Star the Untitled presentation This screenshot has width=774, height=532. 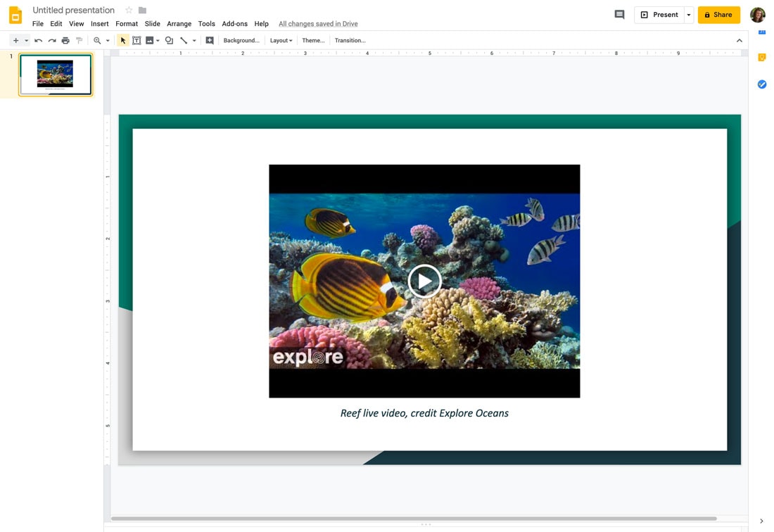point(129,10)
